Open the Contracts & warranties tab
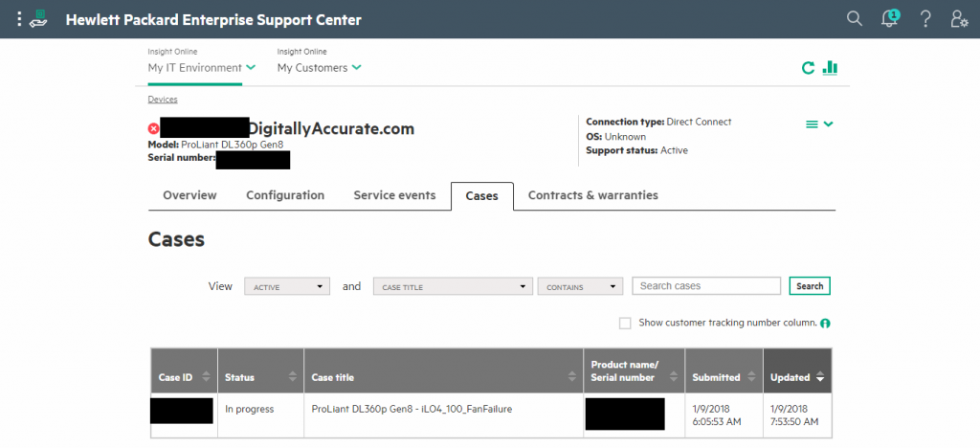The image size is (980, 448). pos(592,195)
